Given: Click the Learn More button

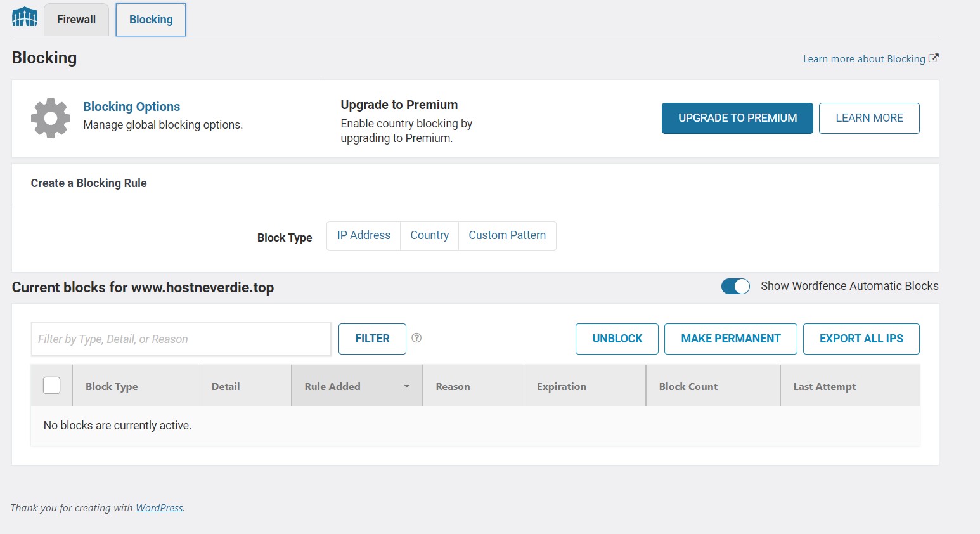Looking at the screenshot, I should tap(869, 119).
